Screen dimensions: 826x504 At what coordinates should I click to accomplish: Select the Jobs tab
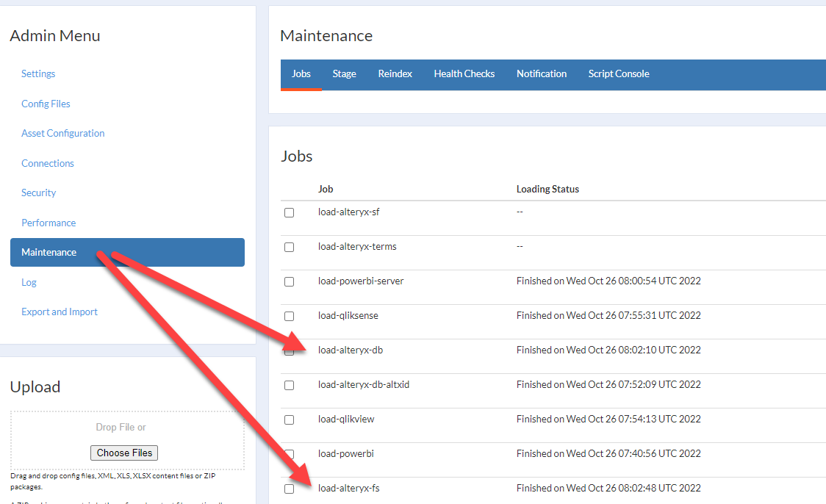[x=301, y=73]
